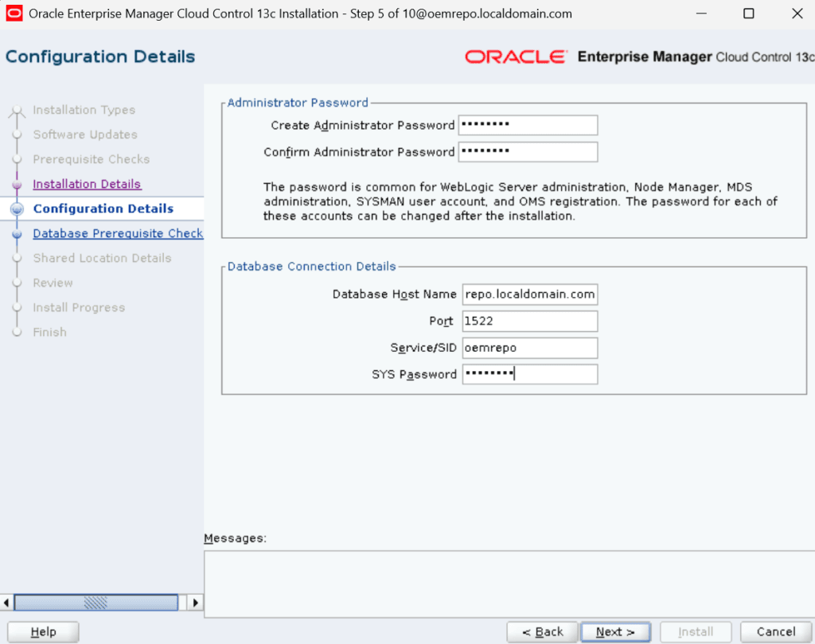Click the Service/SID field with oemrepo
Screen dimensions: 815x644
coord(529,348)
